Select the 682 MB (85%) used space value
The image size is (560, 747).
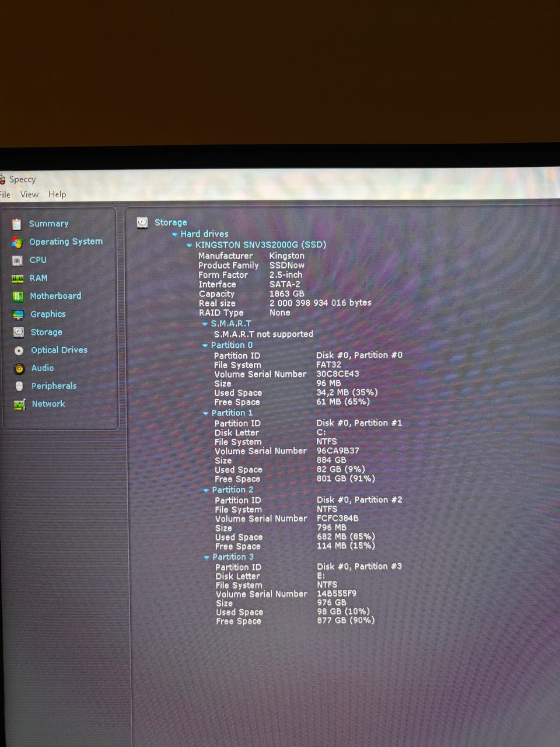point(346,536)
